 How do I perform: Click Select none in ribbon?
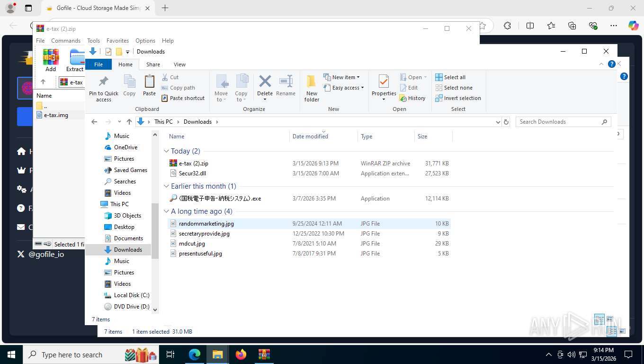pyautogui.click(x=454, y=88)
